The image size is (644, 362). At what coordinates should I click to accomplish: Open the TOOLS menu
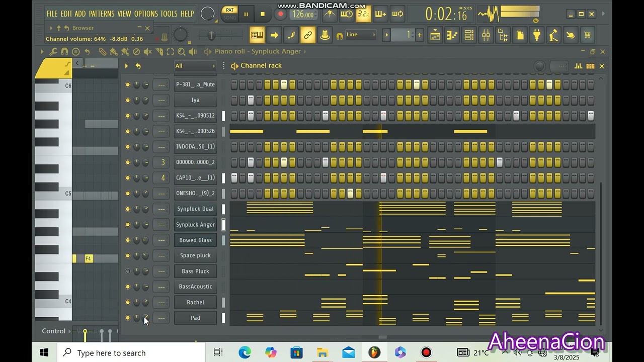point(169,14)
